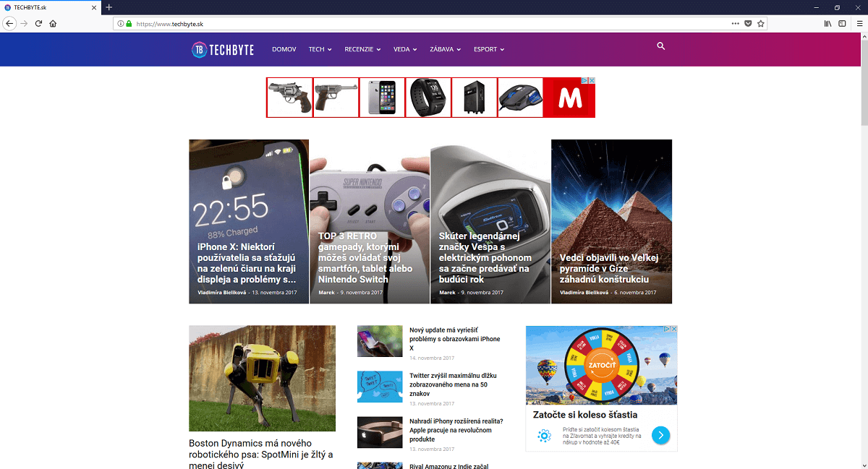
Task: Click the ZATOČIŤ spin wheel ad image
Action: 602,365
